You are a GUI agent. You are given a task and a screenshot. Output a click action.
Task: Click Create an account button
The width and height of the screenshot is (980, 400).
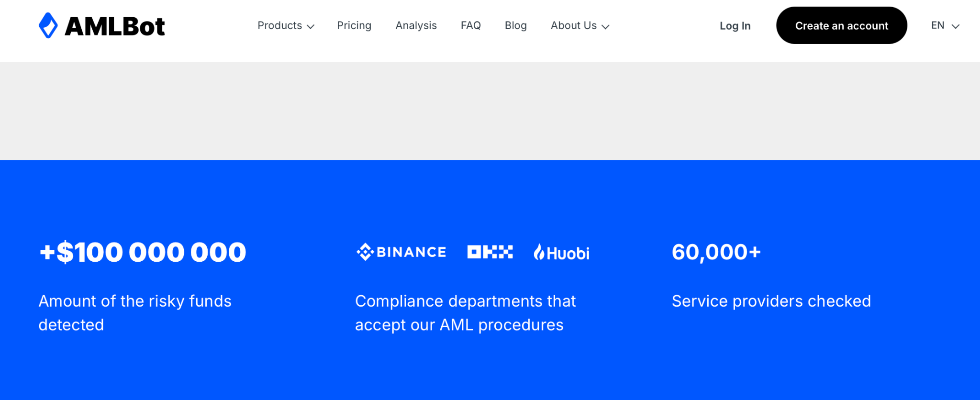[x=842, y=25]
